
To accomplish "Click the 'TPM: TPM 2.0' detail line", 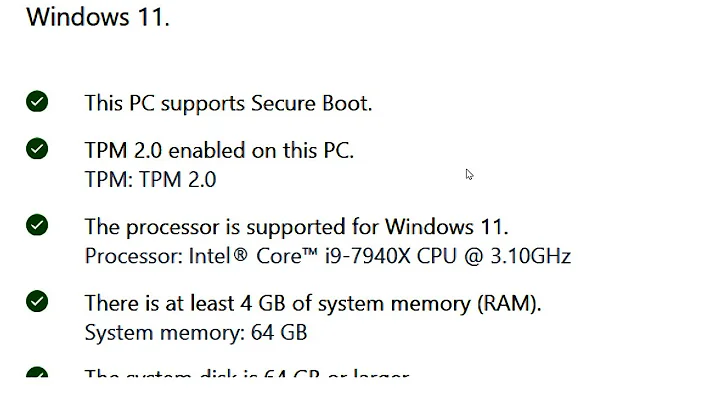I will click(x=151, y=180).
